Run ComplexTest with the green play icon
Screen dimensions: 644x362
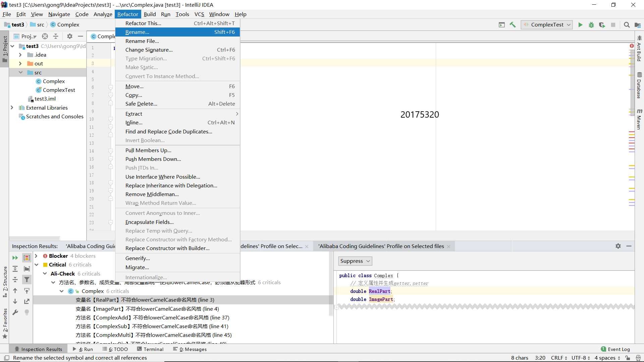coord(580,25)
